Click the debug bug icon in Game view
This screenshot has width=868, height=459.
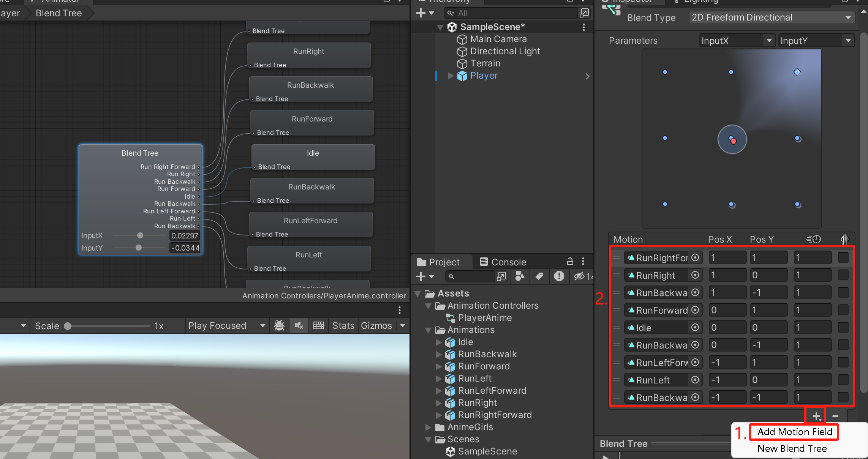279,325
